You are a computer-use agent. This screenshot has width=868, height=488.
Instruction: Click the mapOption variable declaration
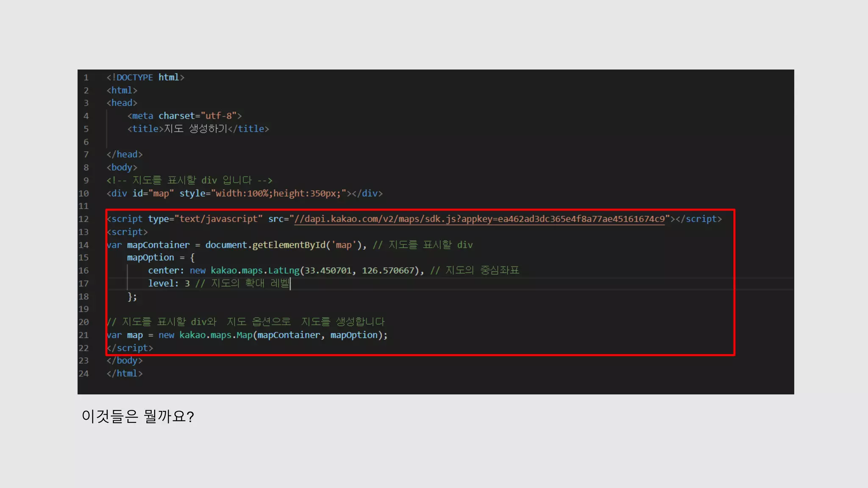pyautogui.click(x=150, y=258)
